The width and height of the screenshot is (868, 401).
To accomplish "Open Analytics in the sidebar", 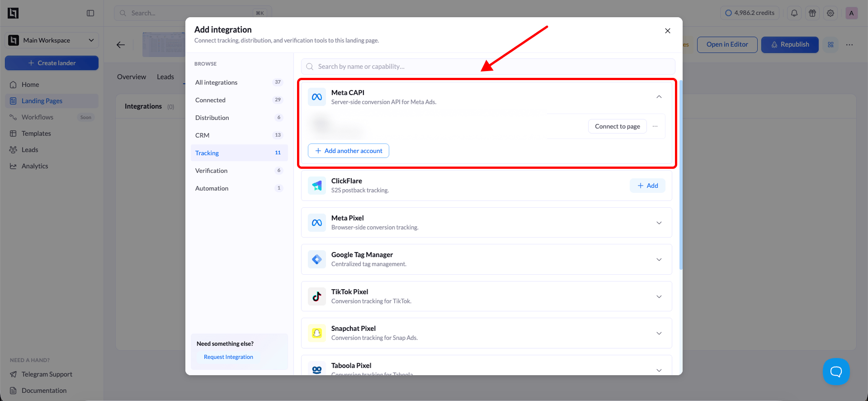I will [52, 166].
